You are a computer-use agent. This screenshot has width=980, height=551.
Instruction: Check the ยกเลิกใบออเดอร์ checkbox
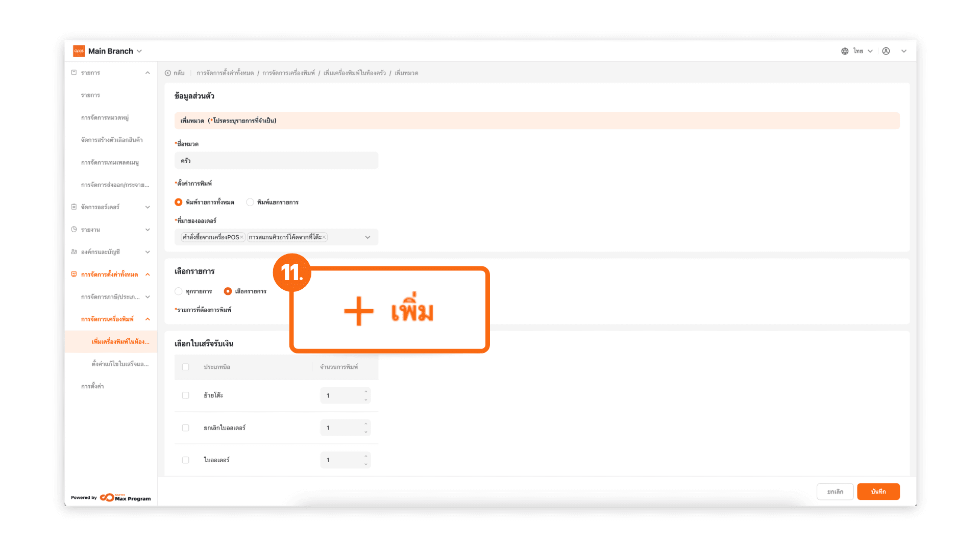pos(186,428)
